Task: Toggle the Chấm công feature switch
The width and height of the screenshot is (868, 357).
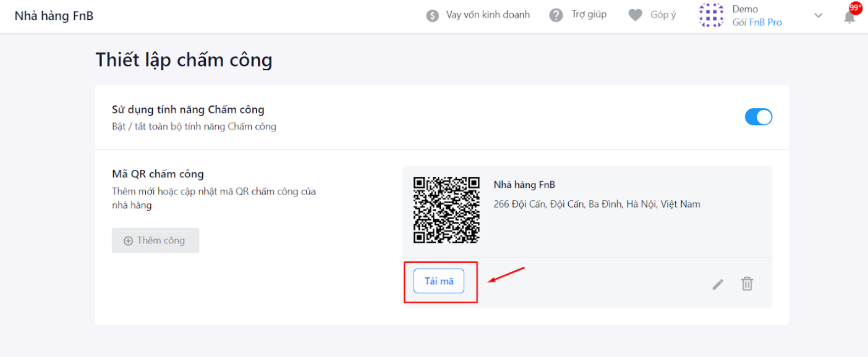Action: (759, 117)
